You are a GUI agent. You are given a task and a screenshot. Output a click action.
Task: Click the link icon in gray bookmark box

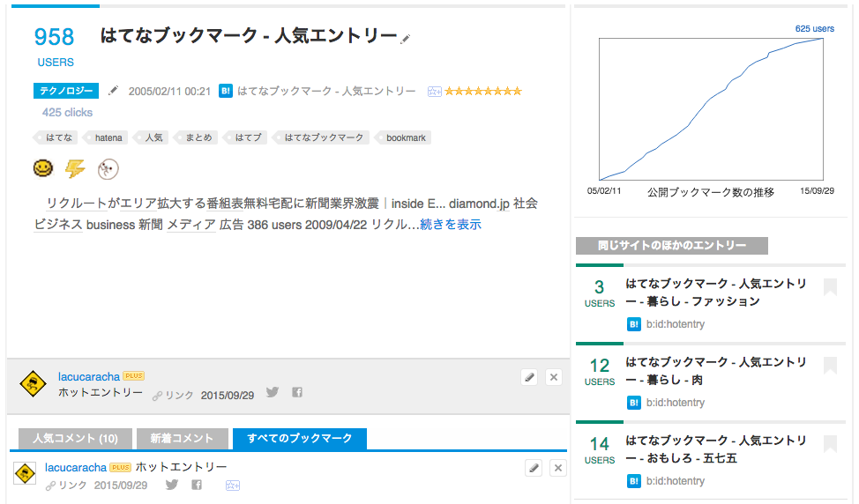pos(157,395)
